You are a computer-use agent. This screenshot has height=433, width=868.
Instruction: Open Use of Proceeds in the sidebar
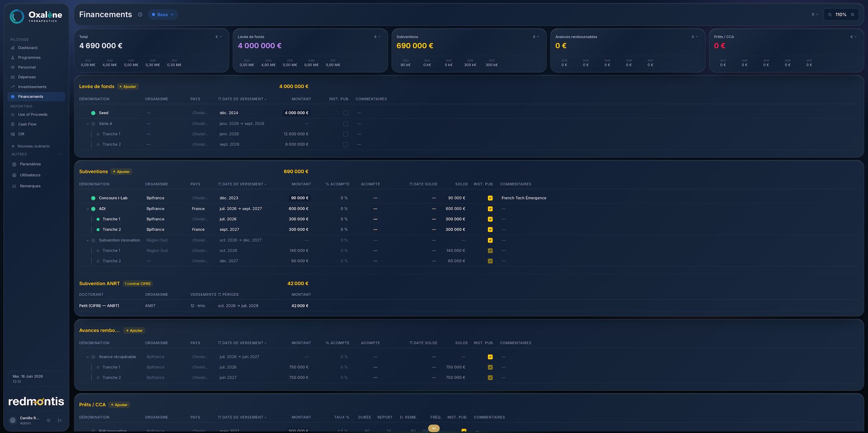[36, 115]
